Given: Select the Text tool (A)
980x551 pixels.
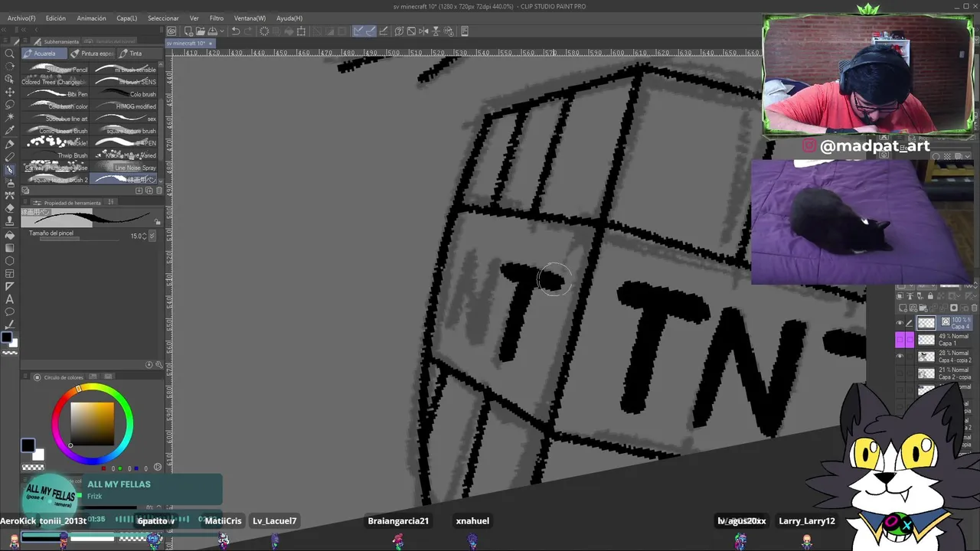Looking at the screenshot, I should 10,299.
